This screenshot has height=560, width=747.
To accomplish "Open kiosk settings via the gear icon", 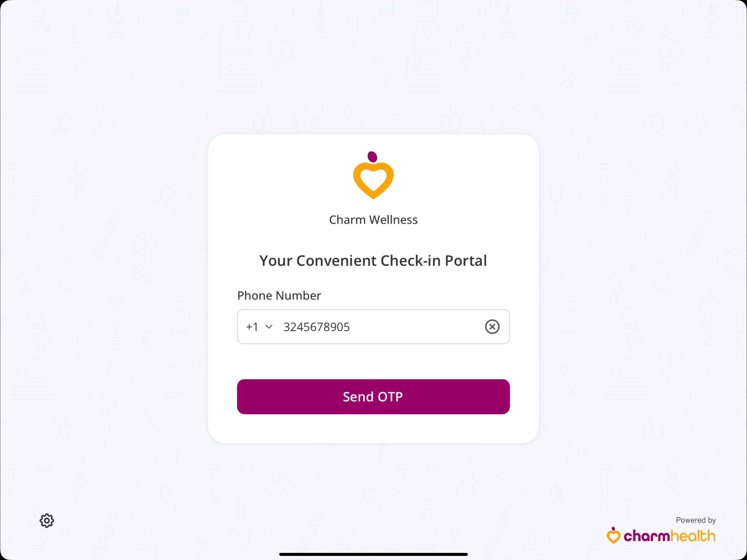I will point(46,520).
